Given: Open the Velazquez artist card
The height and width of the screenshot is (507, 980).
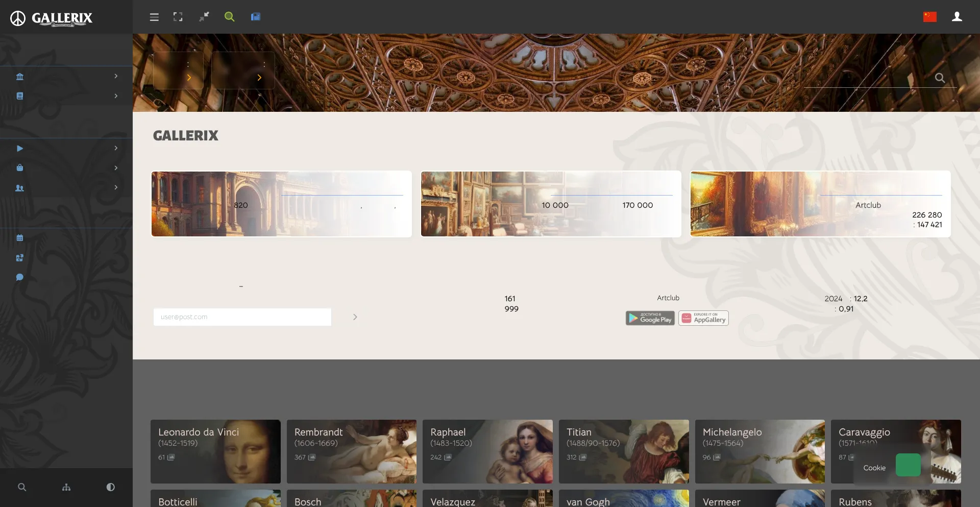Looking at the screenshot, I should click(487, 499).
